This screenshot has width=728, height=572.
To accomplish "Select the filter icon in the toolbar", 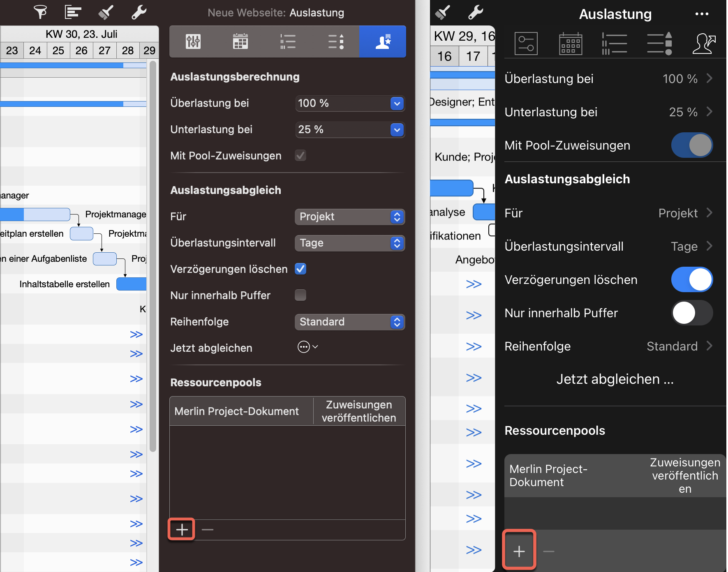I will pyautogui.click(x=40, y=12).
